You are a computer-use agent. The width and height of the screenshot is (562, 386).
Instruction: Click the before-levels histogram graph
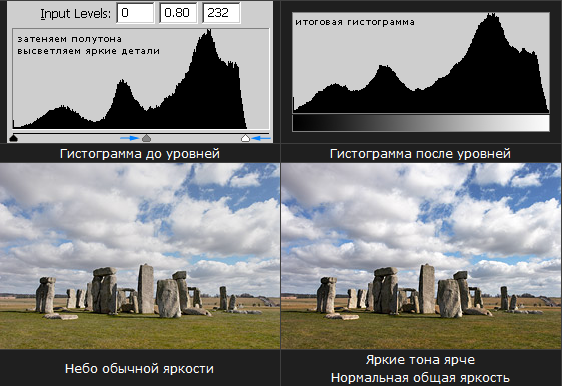141,78
